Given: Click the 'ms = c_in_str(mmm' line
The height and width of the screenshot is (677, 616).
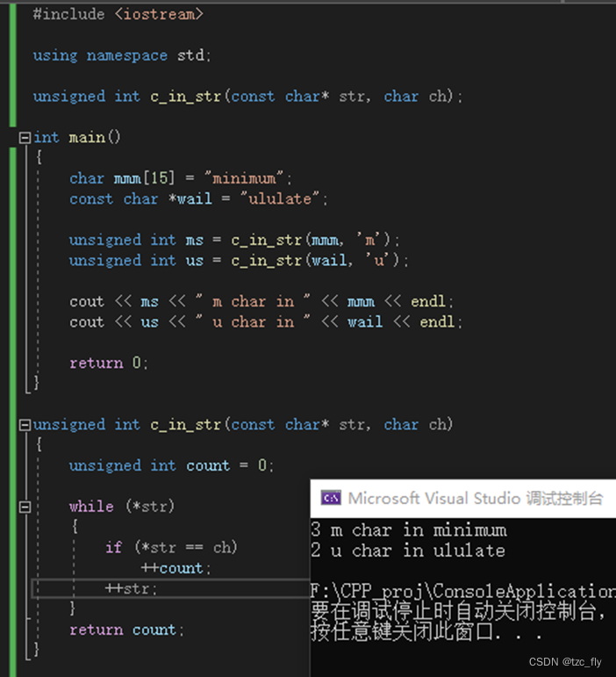Looking at the screenshot, I should tap(234, 240).
